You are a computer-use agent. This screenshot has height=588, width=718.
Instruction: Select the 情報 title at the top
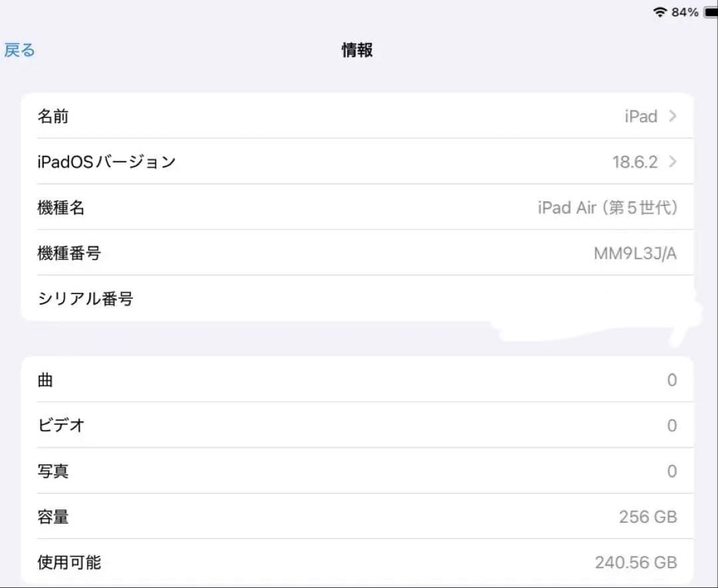[x=356, y=50]
